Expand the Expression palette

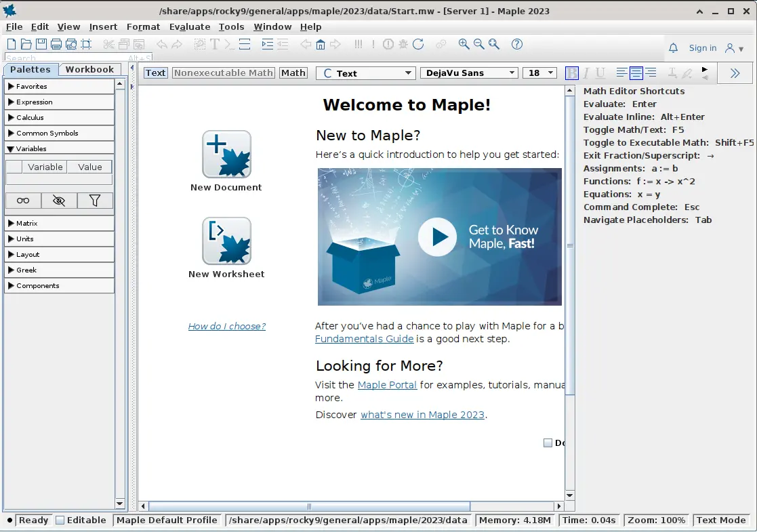tap(60, 102)
